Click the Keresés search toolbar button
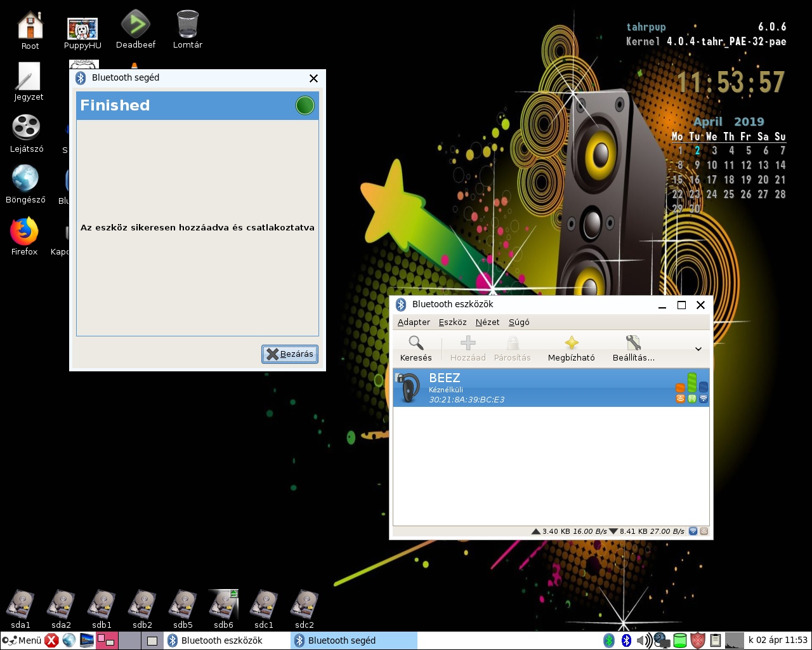 [416, 348]
